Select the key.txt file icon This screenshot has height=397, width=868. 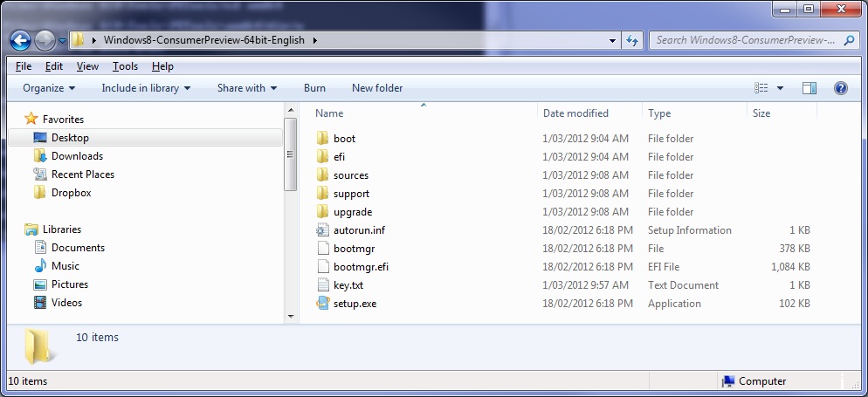(323, 284)
